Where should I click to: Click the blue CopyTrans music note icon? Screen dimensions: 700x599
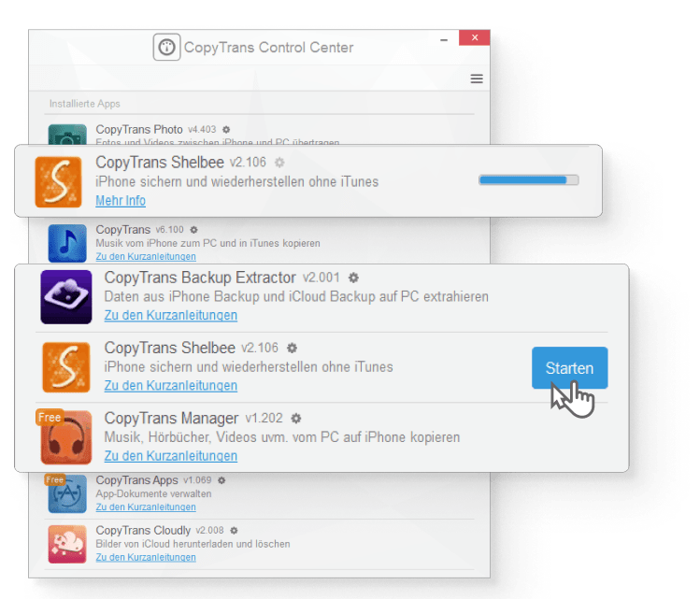[x=67, y=243]
